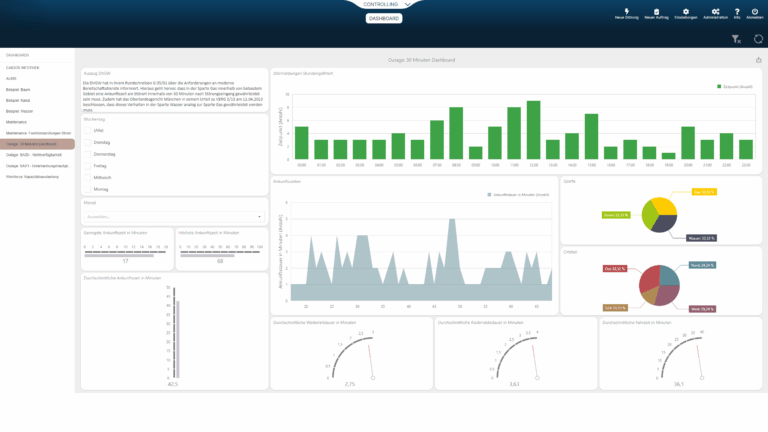The image size is (768, 432).
Task: Tick the Montag checkbox
Action: (88, 189)
